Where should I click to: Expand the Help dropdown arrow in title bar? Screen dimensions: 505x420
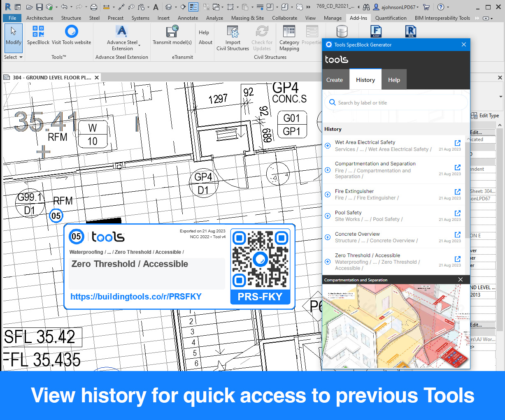tap(448, 7)
